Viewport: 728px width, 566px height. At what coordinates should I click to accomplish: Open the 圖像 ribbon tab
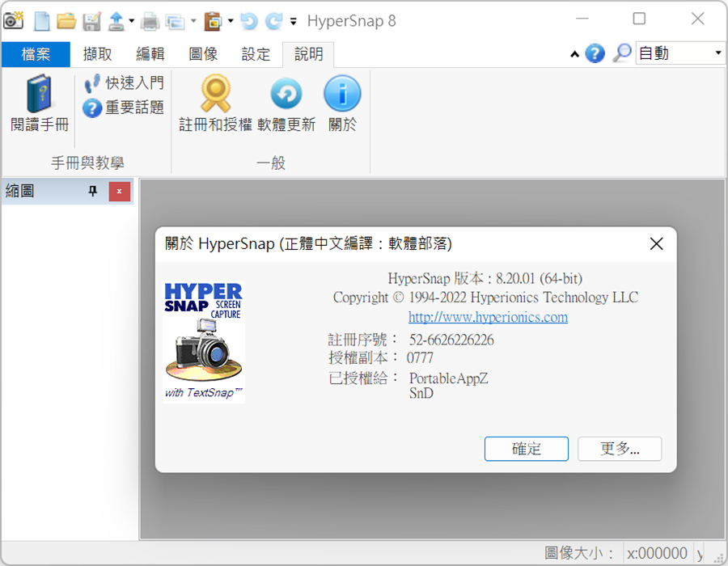(x=204, y=54)
